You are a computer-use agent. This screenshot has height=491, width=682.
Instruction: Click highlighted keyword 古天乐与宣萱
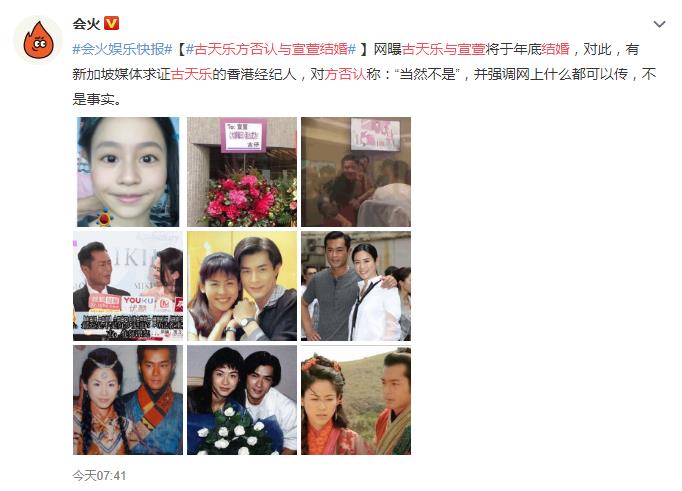click(443, 49)
